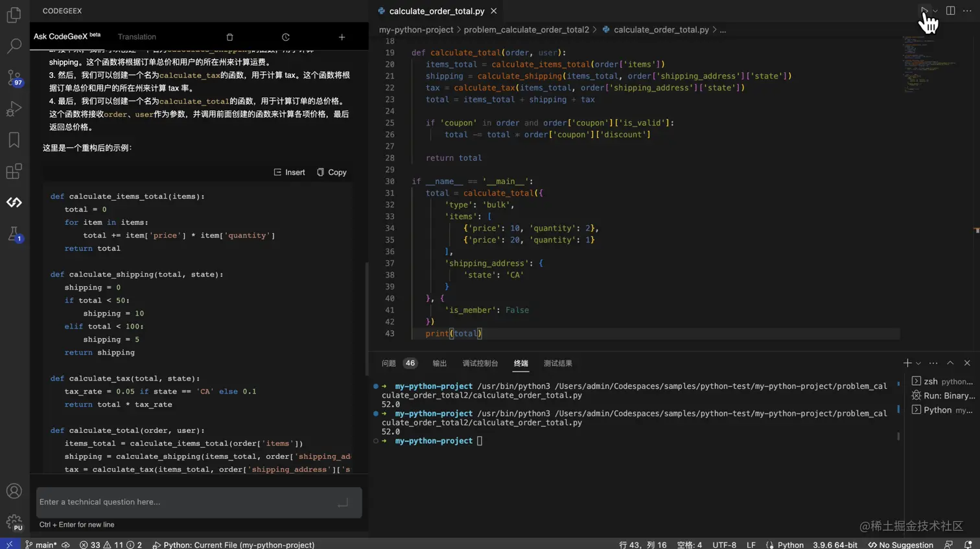Open Source Control with the 97 badge
Viewport: 980px width, 549px height.
pyautogui.click(x=14, y=78)
